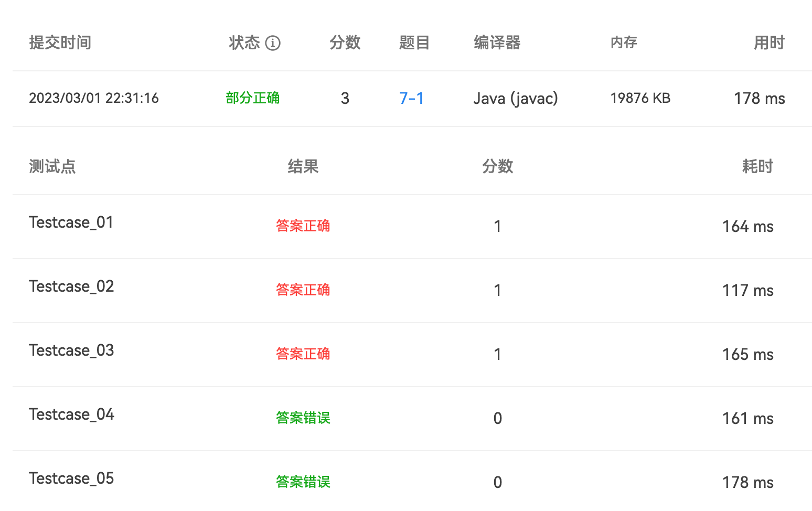Click the submission time 2023/03/01 22:31:16
Viewport: 812px width, 511px height.
click(94, 98)
